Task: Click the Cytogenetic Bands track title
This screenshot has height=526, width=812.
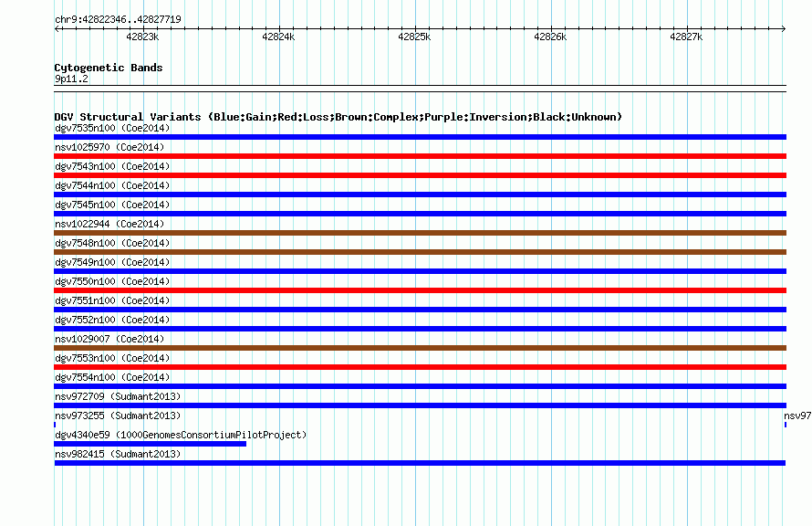Action: [109, 68]
